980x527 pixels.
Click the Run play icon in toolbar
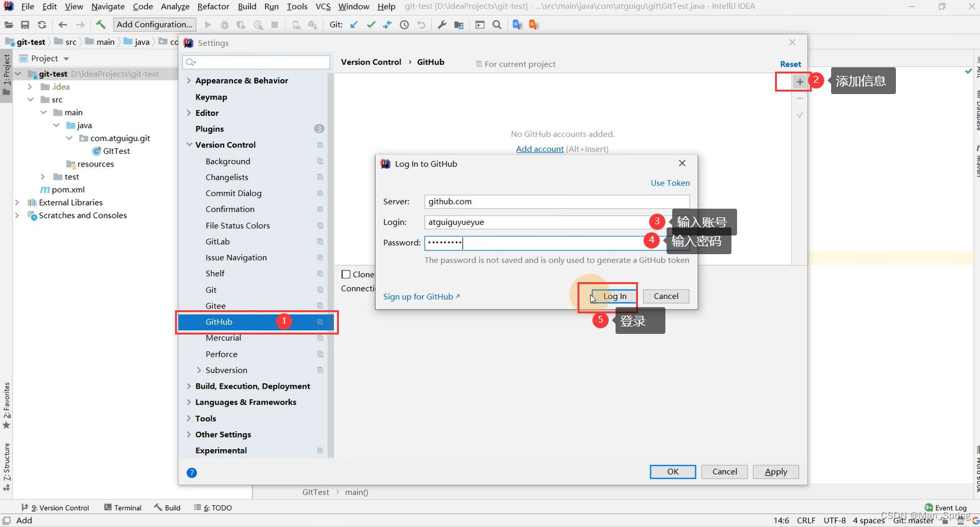(x=208, y=25)
